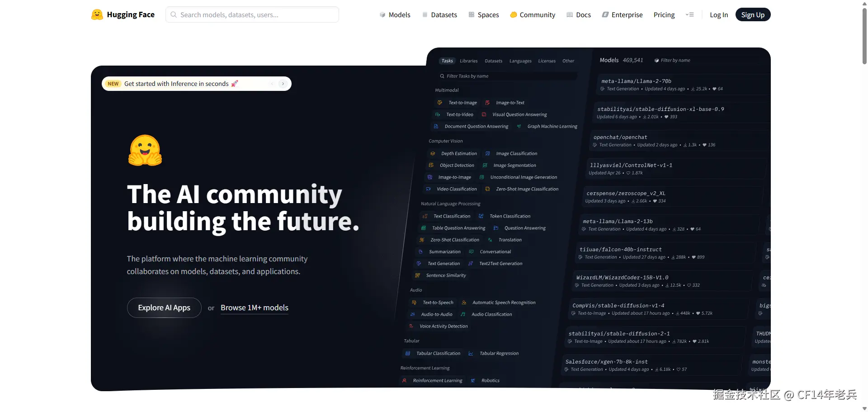Open the Community menu item

[x=533, y=15]
